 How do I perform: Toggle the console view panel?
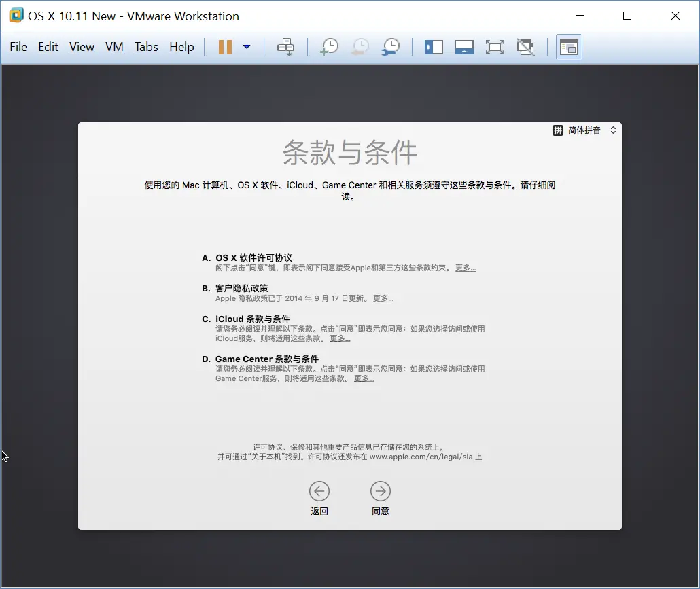[569, 47]
